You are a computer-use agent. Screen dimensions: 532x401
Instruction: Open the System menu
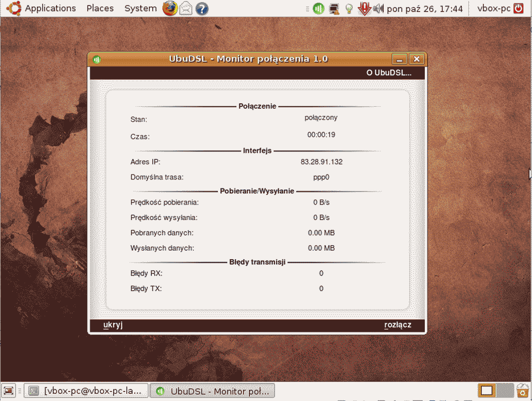(x=140, y=8)
